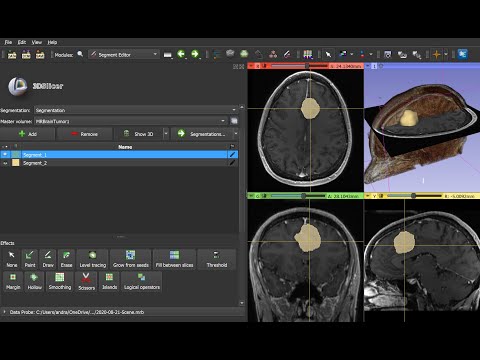
Task: Click the third Save toolbar icon
Action: 40,55
